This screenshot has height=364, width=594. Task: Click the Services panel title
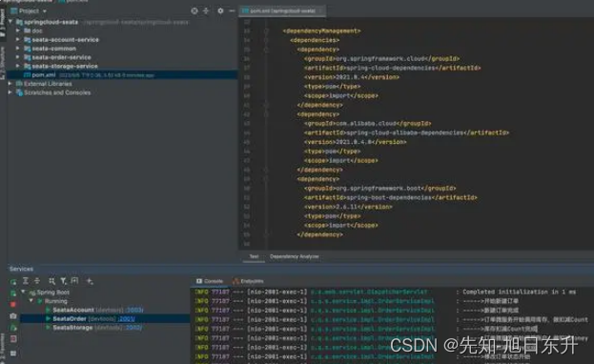pyautogui.click(x=21, y=269)
